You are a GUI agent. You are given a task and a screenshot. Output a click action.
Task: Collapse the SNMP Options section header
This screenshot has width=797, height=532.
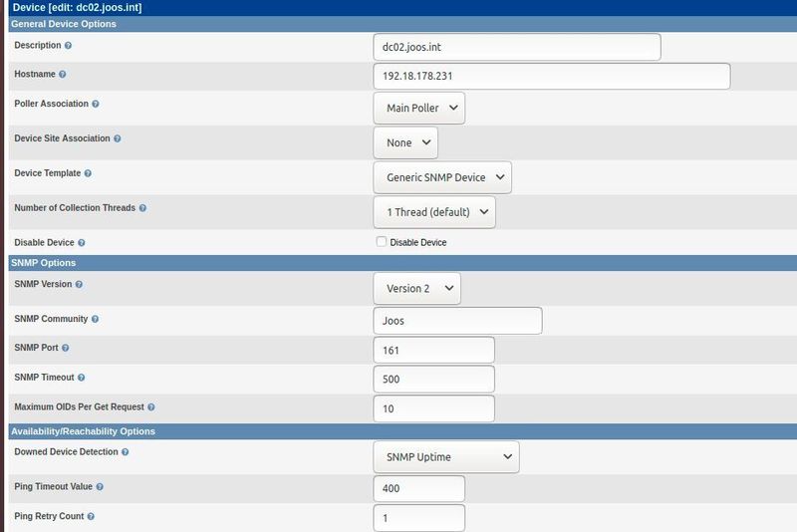[x=402, y=263]
